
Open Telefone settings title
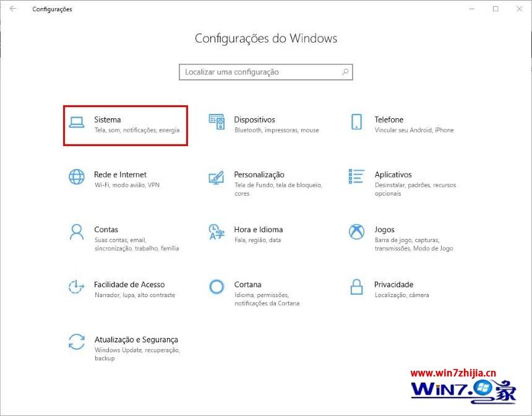click(x=389, y=119)
